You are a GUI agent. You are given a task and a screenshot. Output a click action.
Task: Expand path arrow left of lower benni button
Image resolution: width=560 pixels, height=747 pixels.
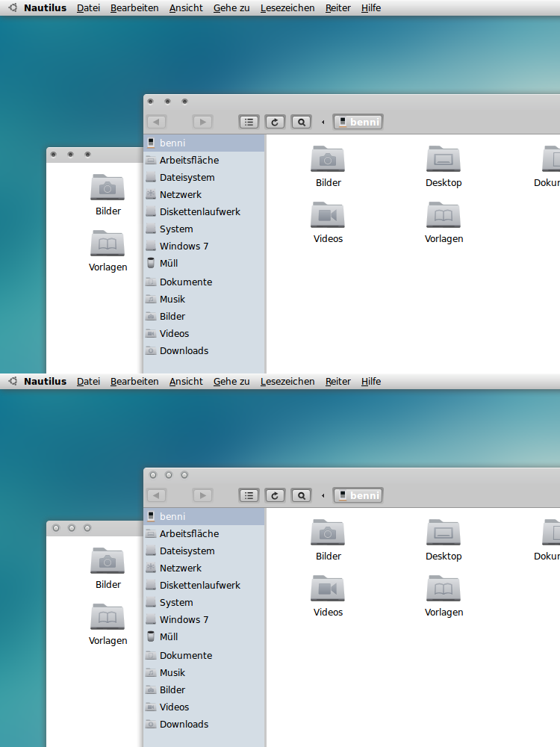[x=323, y=496]
